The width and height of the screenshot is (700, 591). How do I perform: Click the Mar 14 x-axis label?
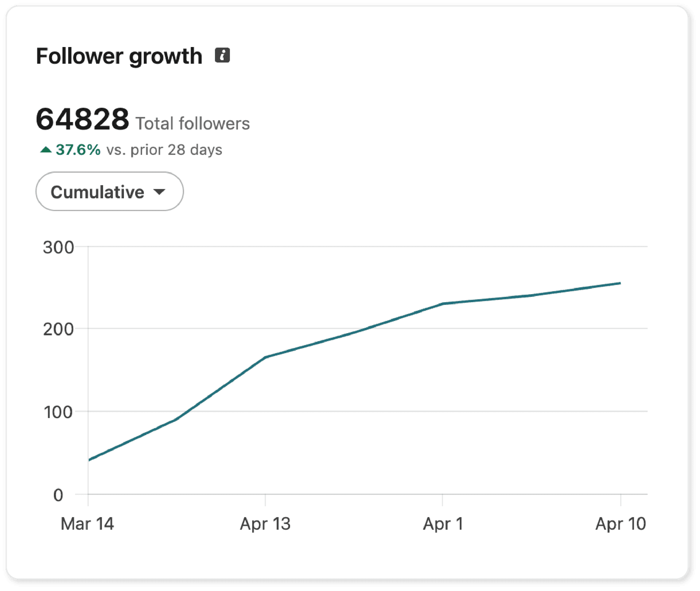pos(87,524)
